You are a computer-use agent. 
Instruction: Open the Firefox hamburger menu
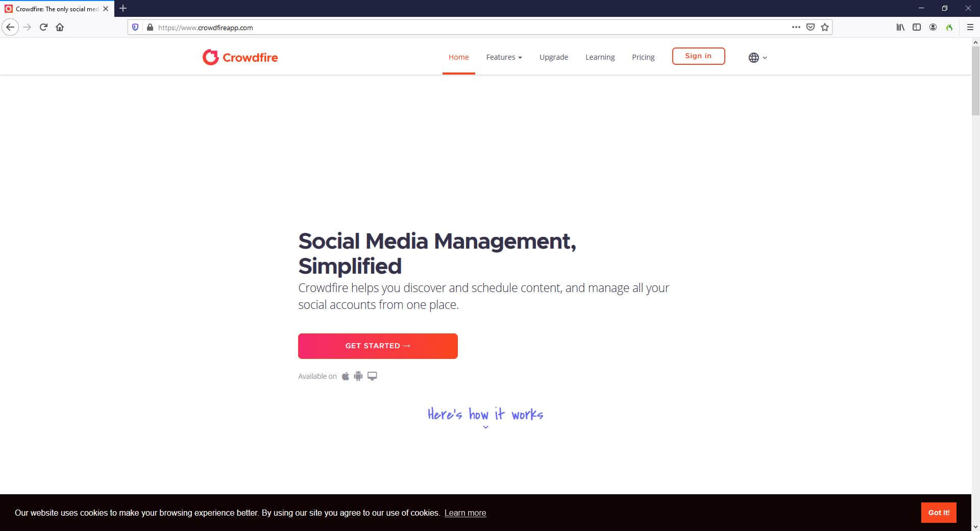click(x=970, y=27)
